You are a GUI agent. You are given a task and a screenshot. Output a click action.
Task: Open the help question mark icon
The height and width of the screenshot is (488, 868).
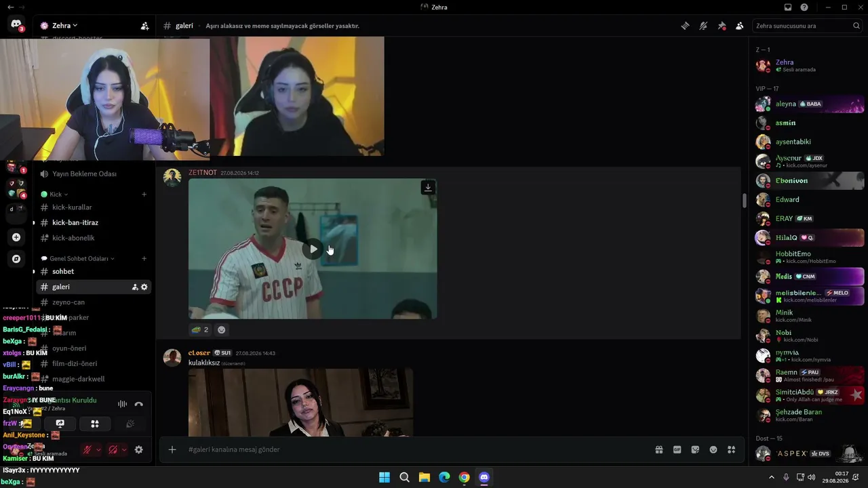point(804,7)
